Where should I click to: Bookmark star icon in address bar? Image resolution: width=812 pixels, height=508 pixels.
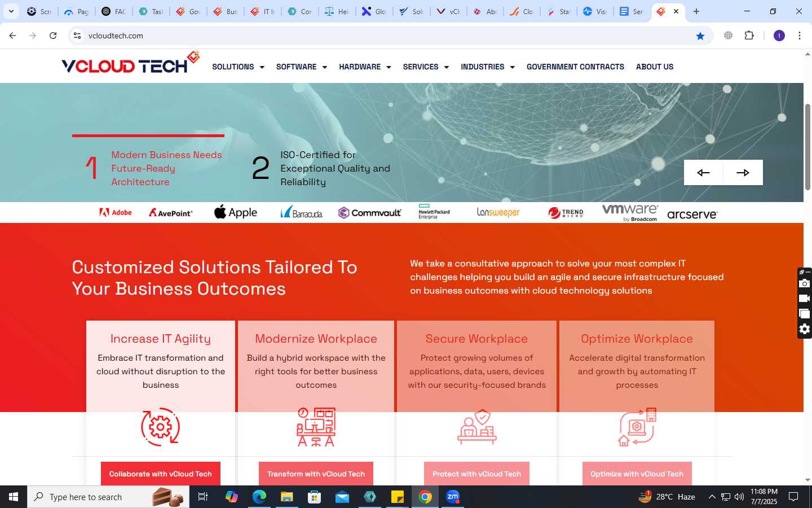(700, 36)
